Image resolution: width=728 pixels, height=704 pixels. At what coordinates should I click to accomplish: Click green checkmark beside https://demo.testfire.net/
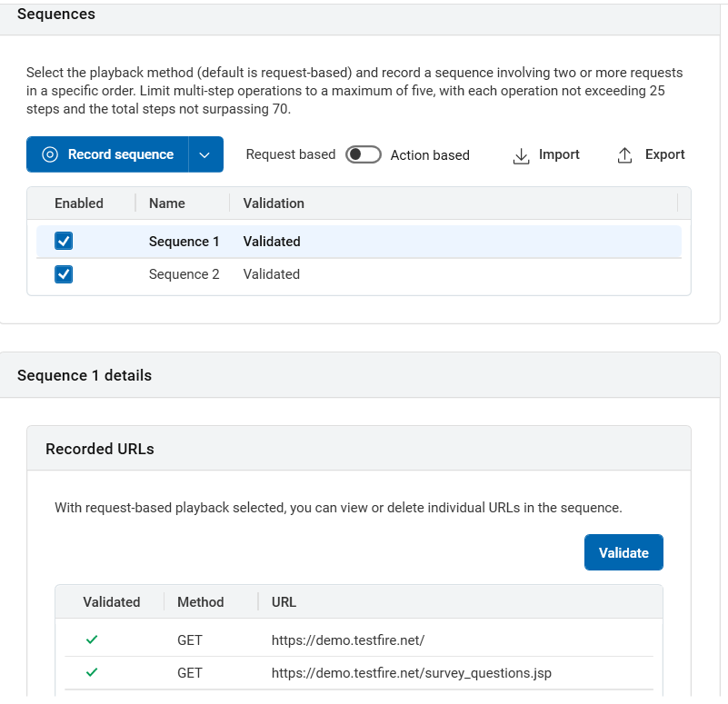[91, 640]
